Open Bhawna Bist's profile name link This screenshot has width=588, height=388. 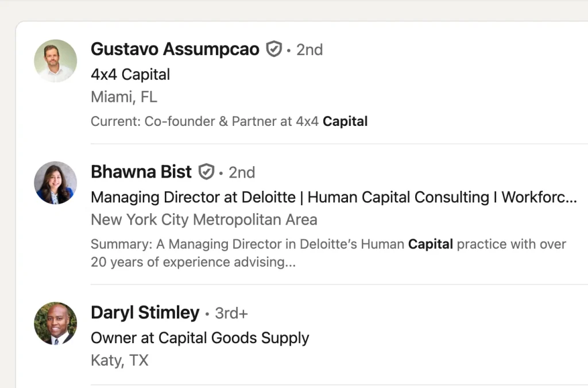click(141, 172)
